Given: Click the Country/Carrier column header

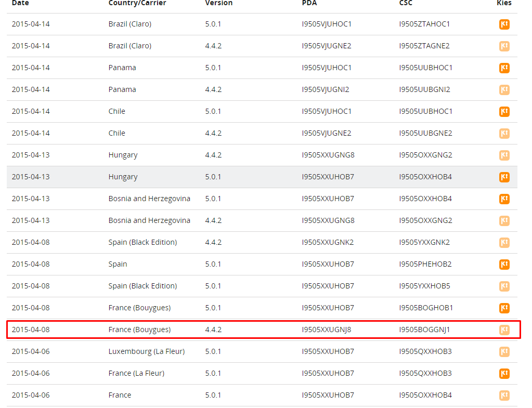Looking at the screenshot, I should coord(137,3).
